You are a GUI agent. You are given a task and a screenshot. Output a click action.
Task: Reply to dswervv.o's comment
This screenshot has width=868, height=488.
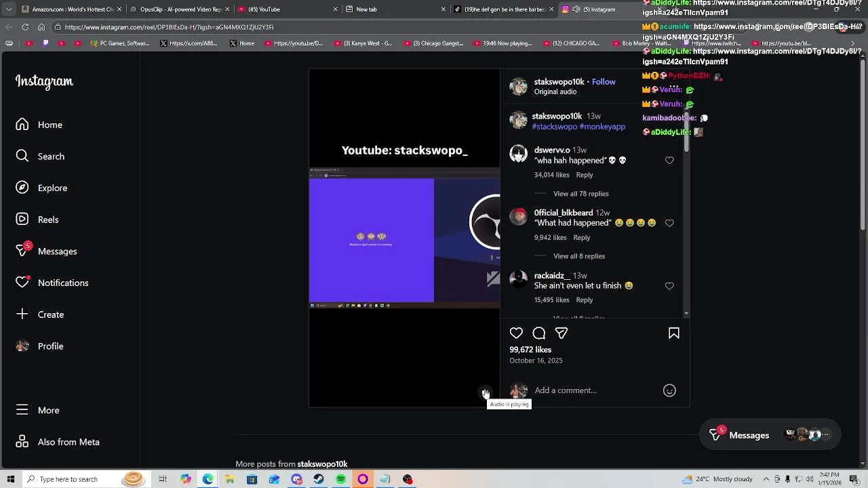point(585,175)
